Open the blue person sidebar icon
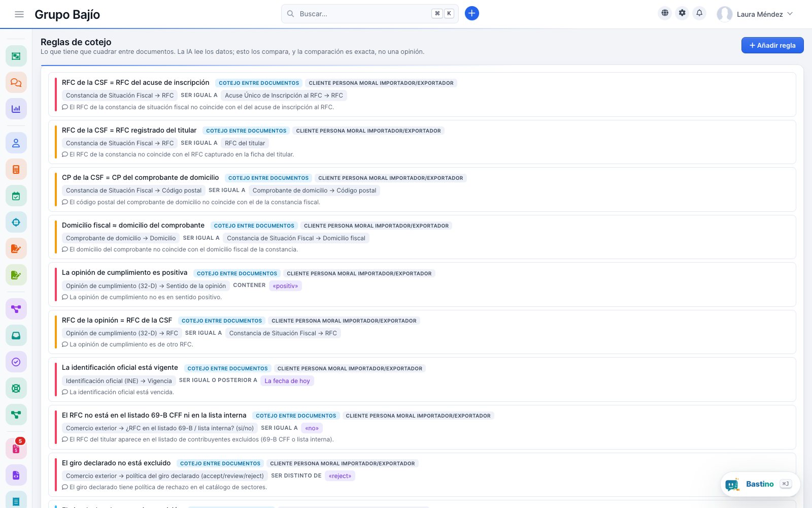Screen dimensions: 812x508 coord(16,143)
